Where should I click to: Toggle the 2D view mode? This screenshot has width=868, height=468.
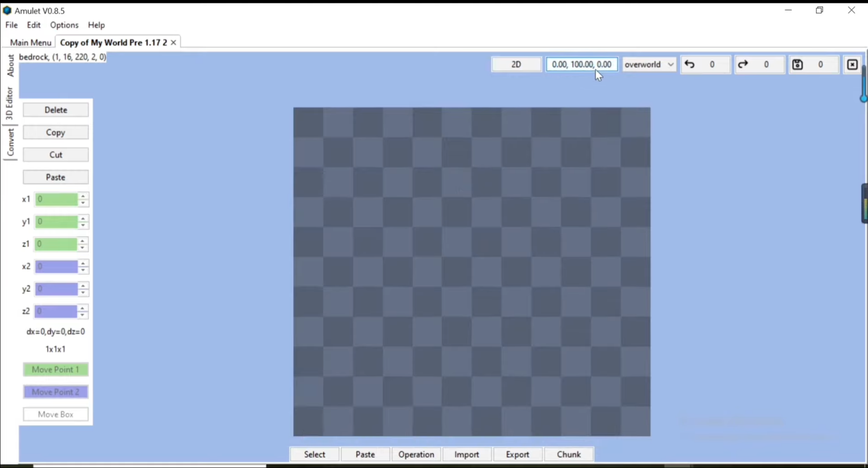tap(515, 64)
